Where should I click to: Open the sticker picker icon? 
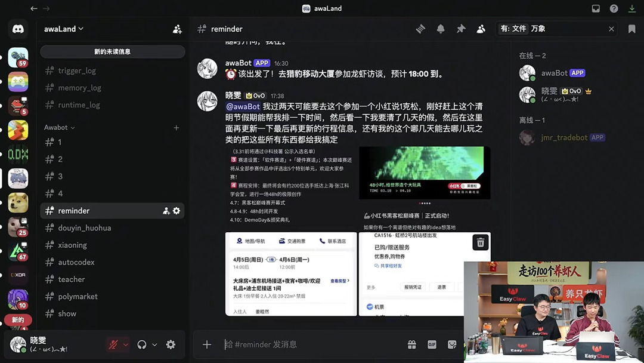[x=452, y=344]
